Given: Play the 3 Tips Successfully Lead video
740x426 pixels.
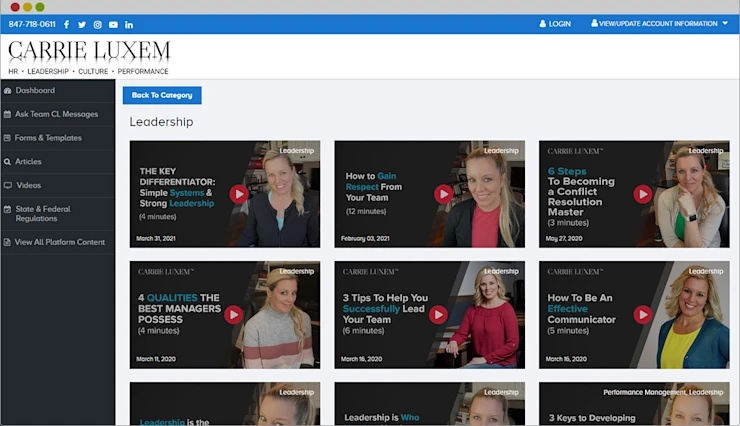Looking at the screenshot, I should (438, 314).
